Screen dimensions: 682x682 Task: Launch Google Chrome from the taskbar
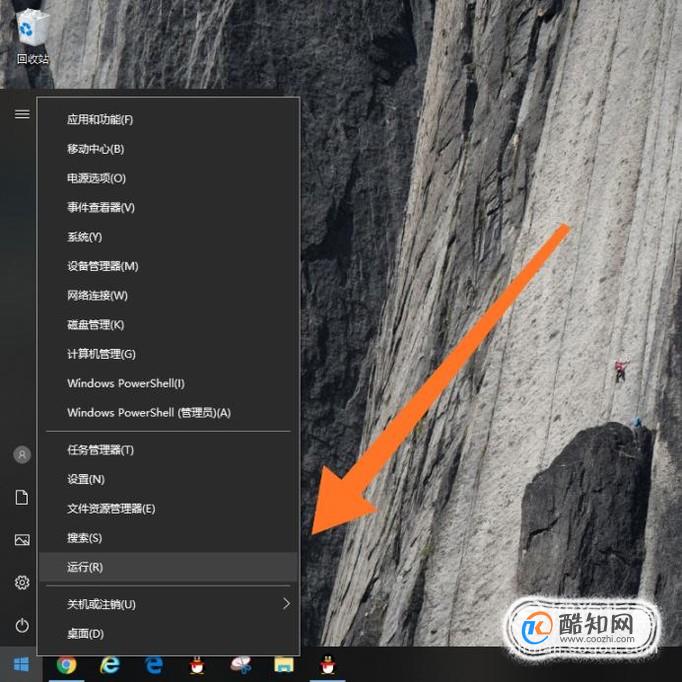[x=66, y=665]
